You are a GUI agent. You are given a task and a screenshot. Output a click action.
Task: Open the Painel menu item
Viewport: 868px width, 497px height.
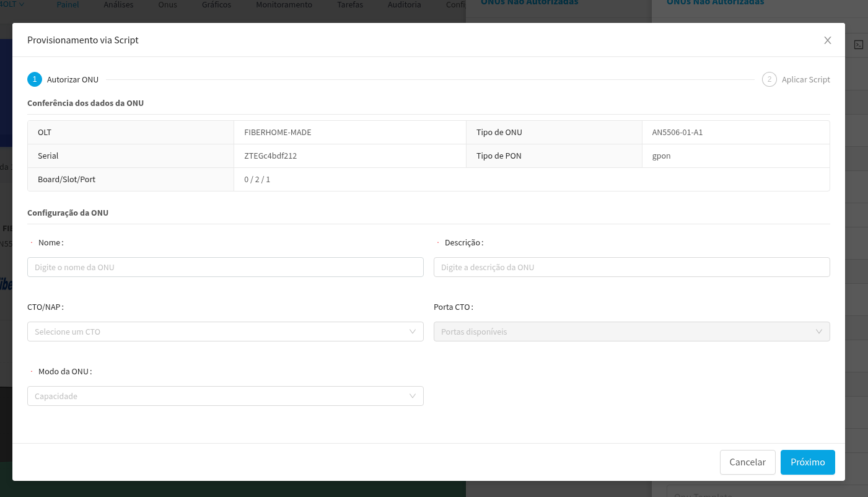click(68, 5)
